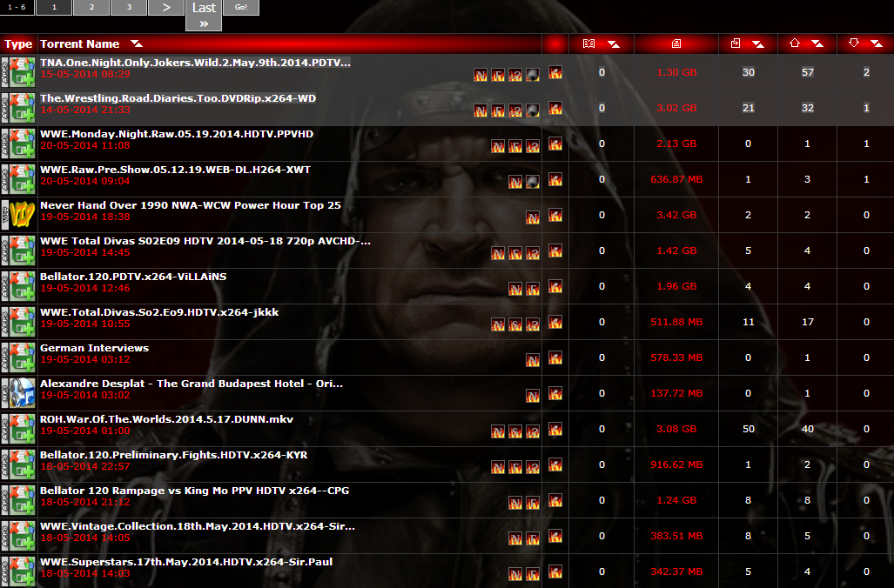
Task: Click the comments book icon in header
Action: point(589,43)
